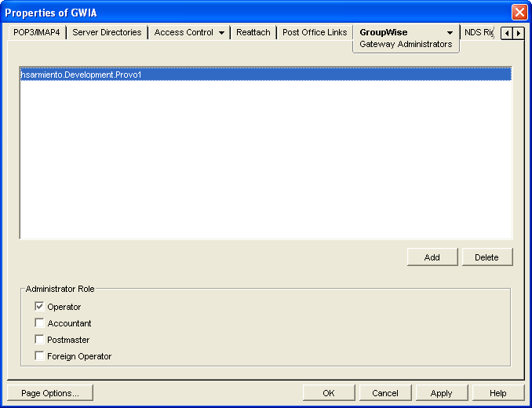
Task: Open the GroupWise tab dropdown arrow
Action: tap(450, 33)
